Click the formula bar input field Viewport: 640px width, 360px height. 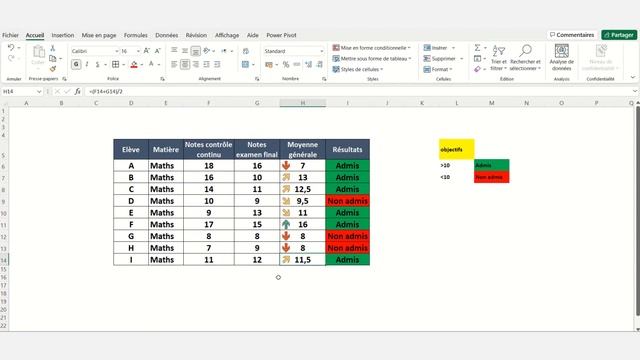pos(359,91)
